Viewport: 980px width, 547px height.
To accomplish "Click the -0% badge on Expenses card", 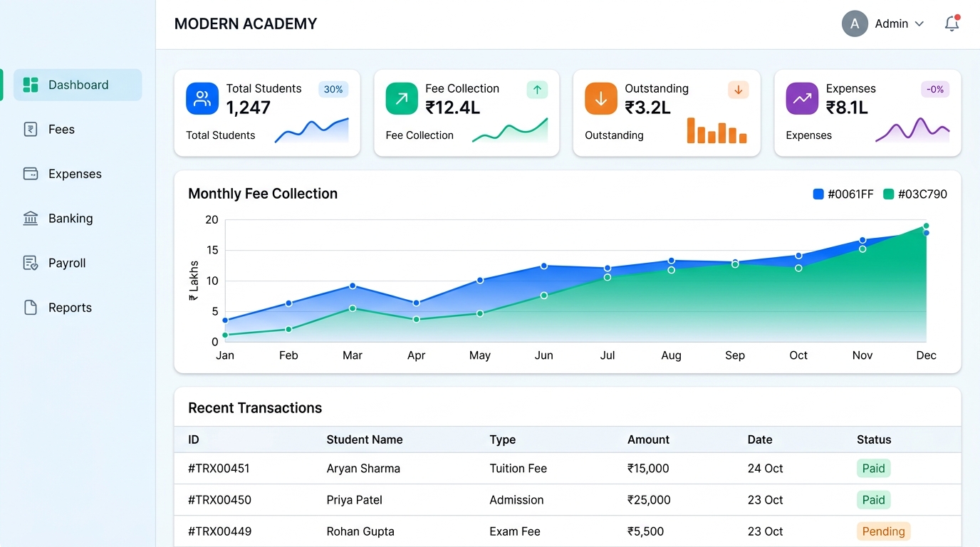I will pyautogui.click(x=935, y=90).
